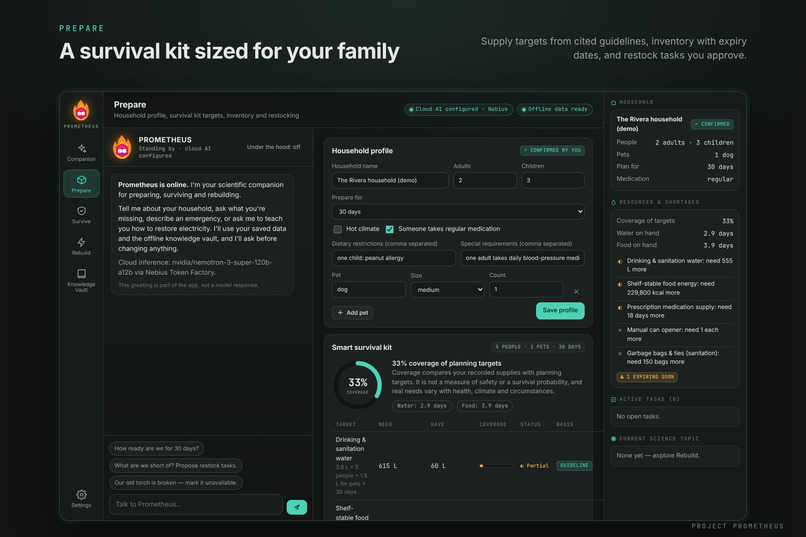The image size is (806, 537).
Task: Uncheck Someone takes regular medication
Action: [390, 229]
